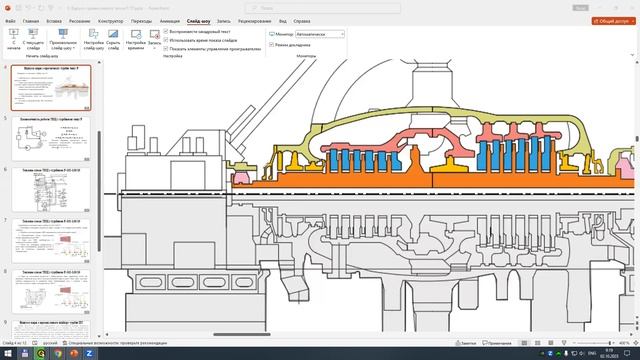
Task: Click the volume icon in system tray
Action: pyautogui.click(x=582, y=353)
